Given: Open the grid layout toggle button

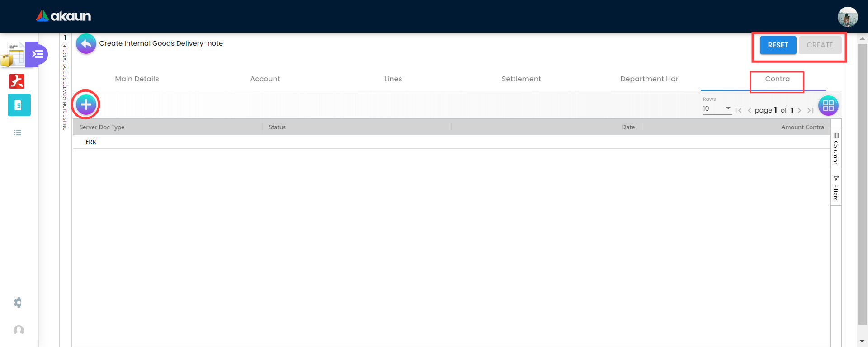Looking at the screenshot, I should tap(828, 106).
